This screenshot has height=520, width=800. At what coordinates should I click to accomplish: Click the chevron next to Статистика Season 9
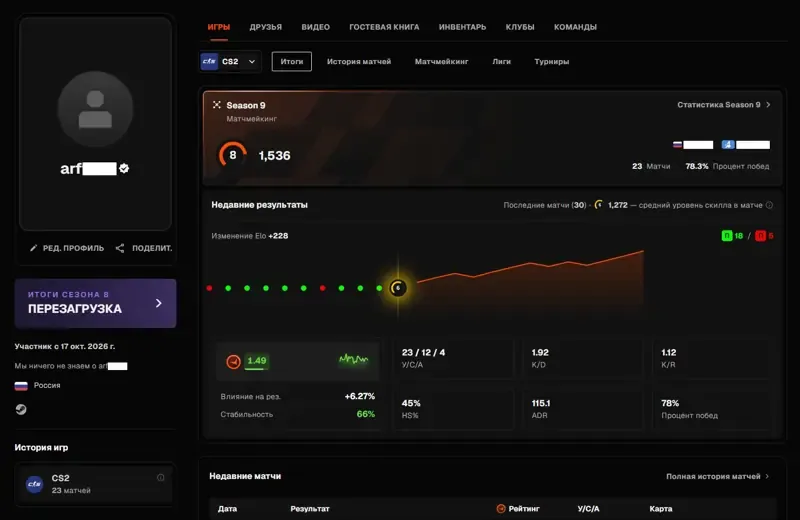[768, 105]
